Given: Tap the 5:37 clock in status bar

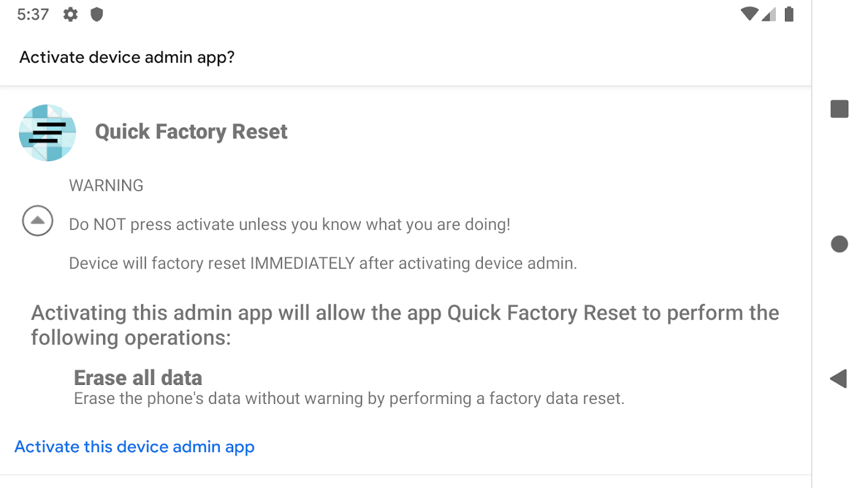Looking at the screenshot, I should tap(33, 15).
